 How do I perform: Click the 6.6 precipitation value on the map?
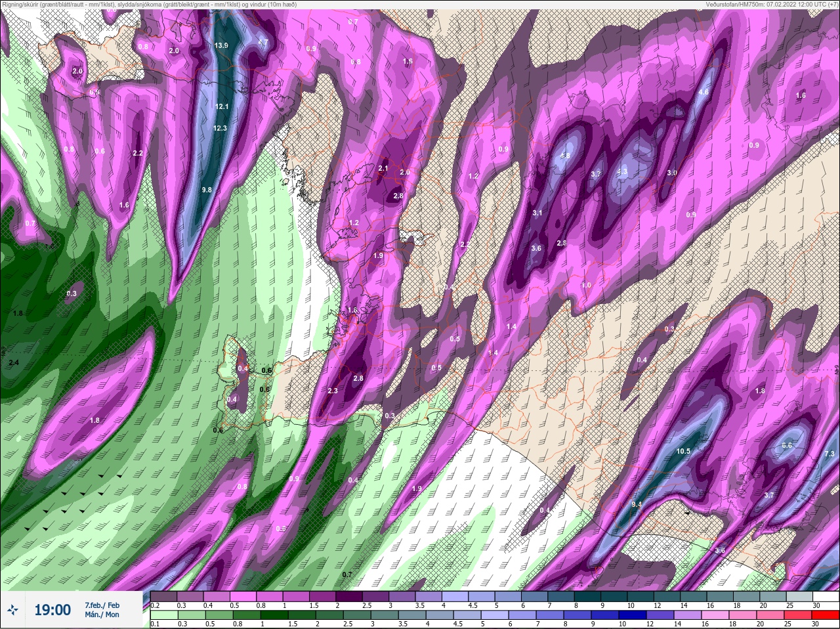[x=787, y=445]
